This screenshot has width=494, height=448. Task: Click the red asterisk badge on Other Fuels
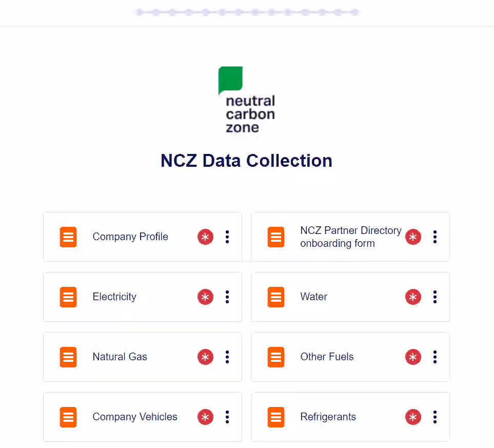coord(413,357)
